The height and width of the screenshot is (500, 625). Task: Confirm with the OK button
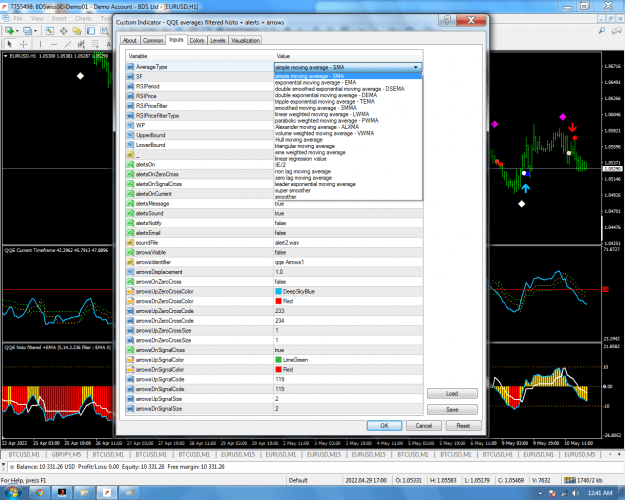pyautogui.click(x=384, y=425)
